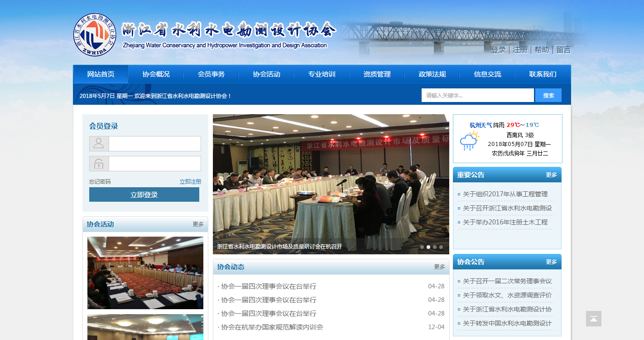Select the last carousel dot indicator

click(441, 247)
